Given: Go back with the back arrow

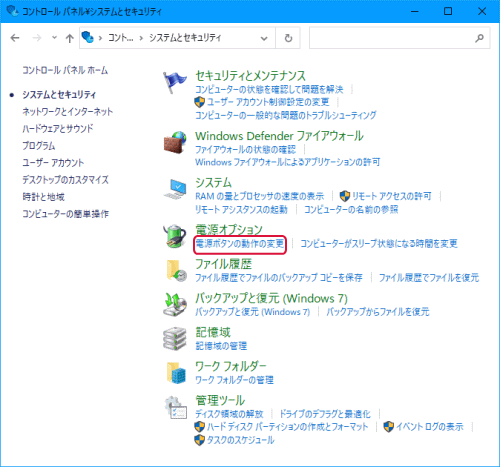Looking at the screenshot, I should click(15, 38).
